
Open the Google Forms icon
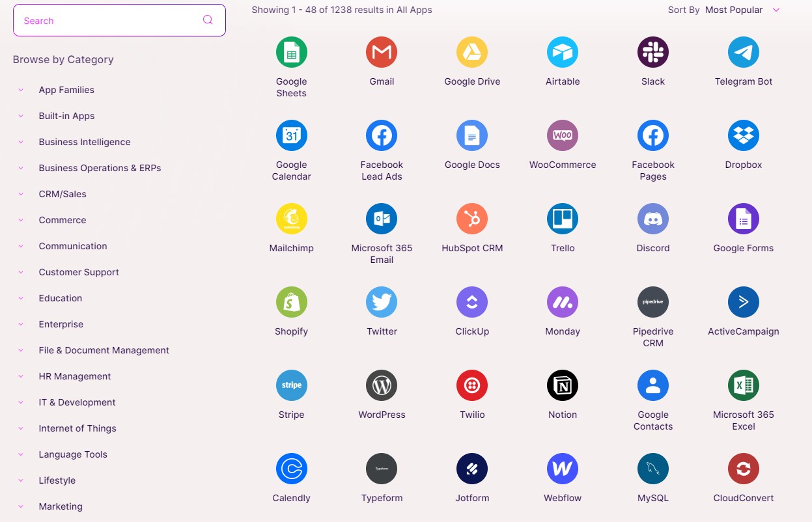click(744, 219)
